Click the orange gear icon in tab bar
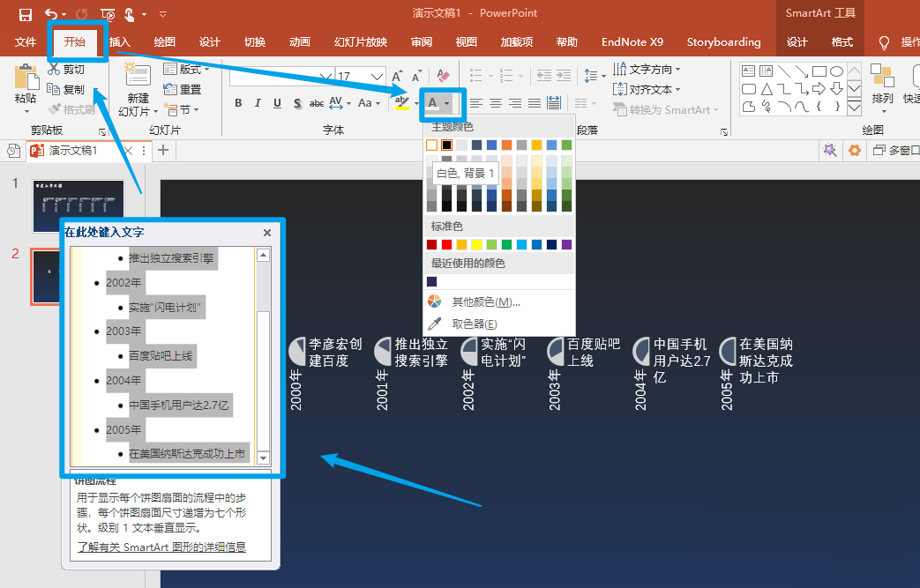Viewport: 920px width, 588px height. (x=854, y=151)
